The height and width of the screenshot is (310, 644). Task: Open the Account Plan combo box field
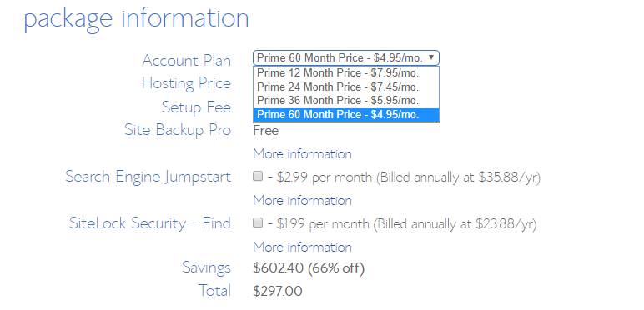(346, 57)
